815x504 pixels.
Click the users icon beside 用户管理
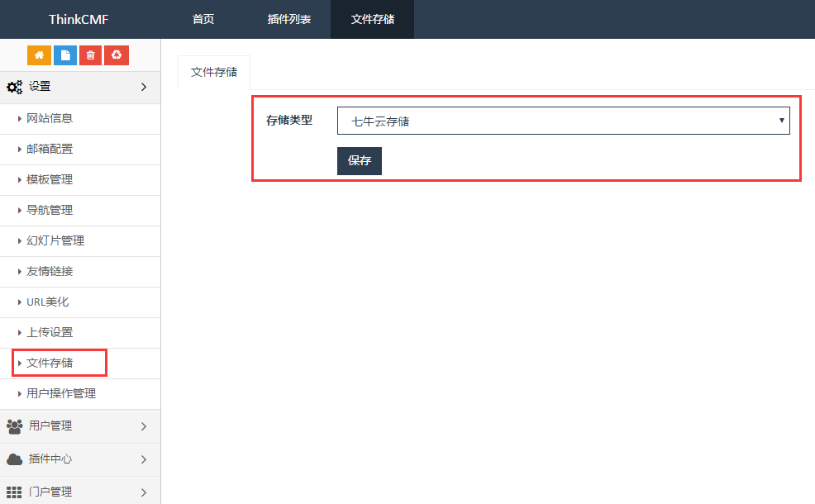tap(15, 426)
